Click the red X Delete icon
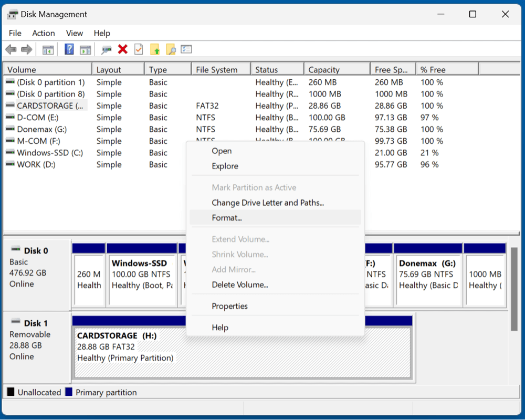 [123, 49]
